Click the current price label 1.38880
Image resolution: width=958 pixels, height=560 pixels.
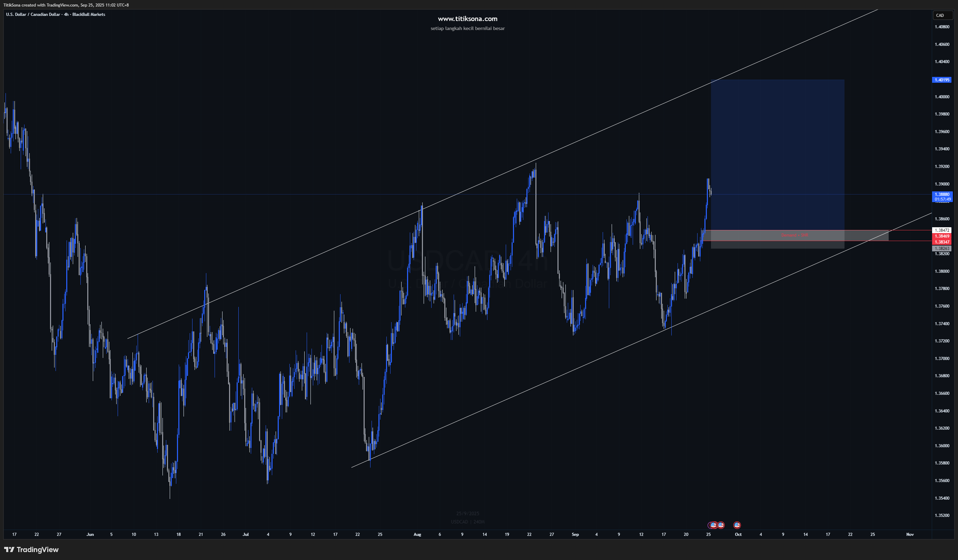pyautogui.click(x=942, y=194)
